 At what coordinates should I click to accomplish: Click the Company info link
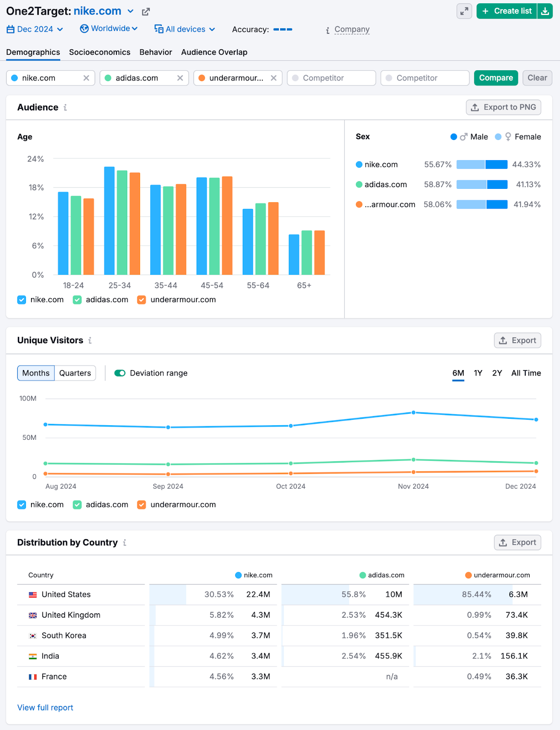click(352, 30)
